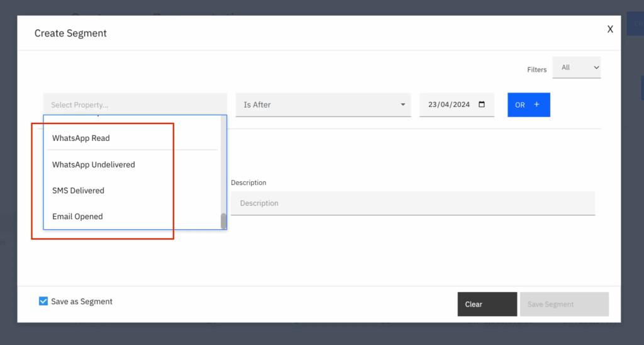Toggle the Save as Segment checkbox
The image size is (644, 345).
[43, 301]
